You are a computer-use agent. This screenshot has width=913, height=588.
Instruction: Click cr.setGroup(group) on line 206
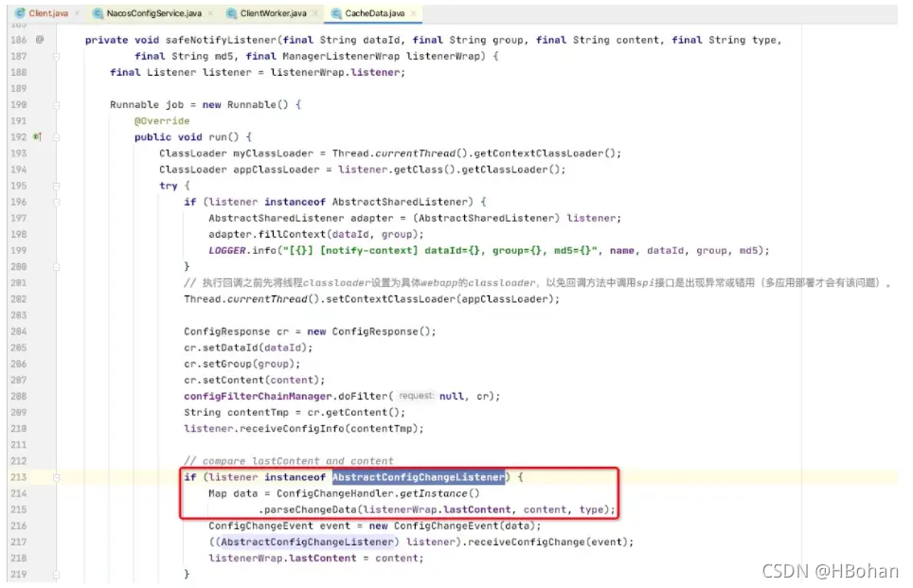(242, 364)
